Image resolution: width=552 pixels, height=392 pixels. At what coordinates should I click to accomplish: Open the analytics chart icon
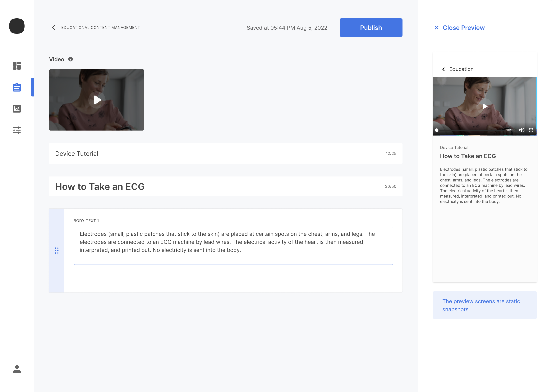pyautogui.click(x=17, y=109)
